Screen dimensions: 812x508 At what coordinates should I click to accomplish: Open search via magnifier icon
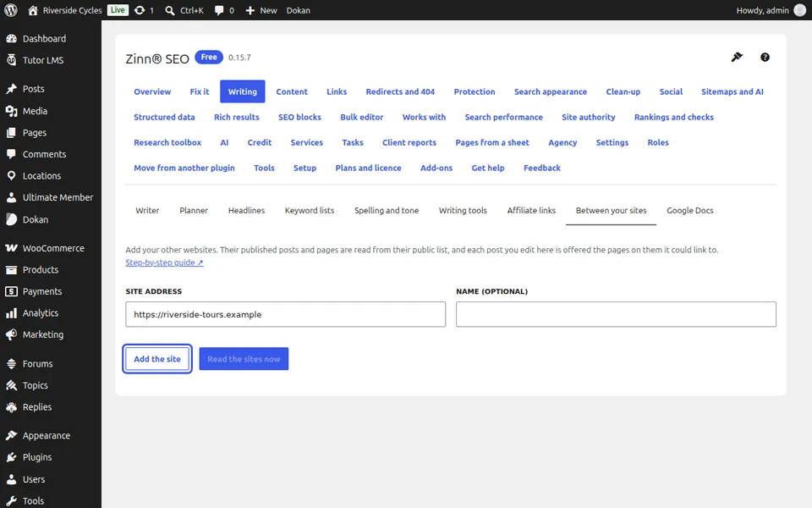click(x=170, y=10)
